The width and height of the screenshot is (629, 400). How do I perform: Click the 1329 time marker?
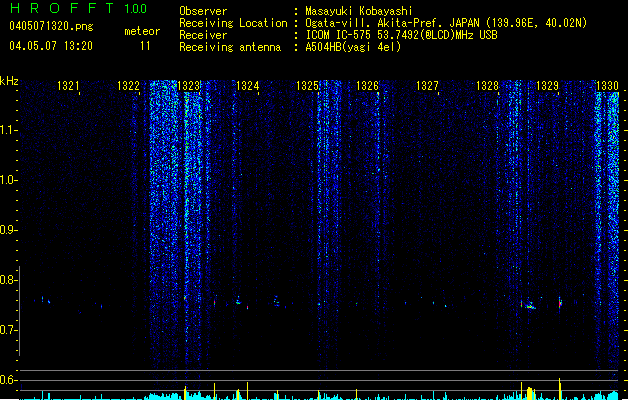(x=547, y=86)
